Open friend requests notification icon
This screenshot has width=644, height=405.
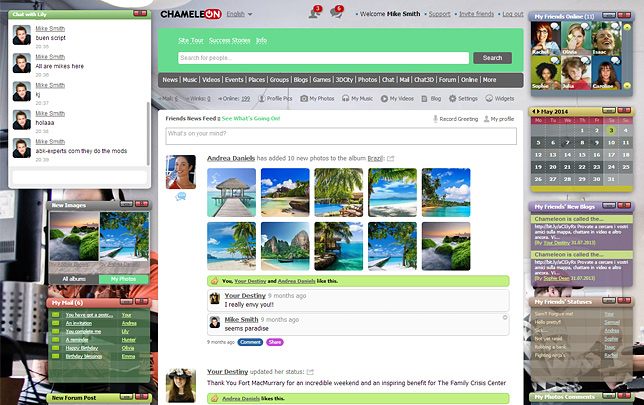(x=315, y=13)
